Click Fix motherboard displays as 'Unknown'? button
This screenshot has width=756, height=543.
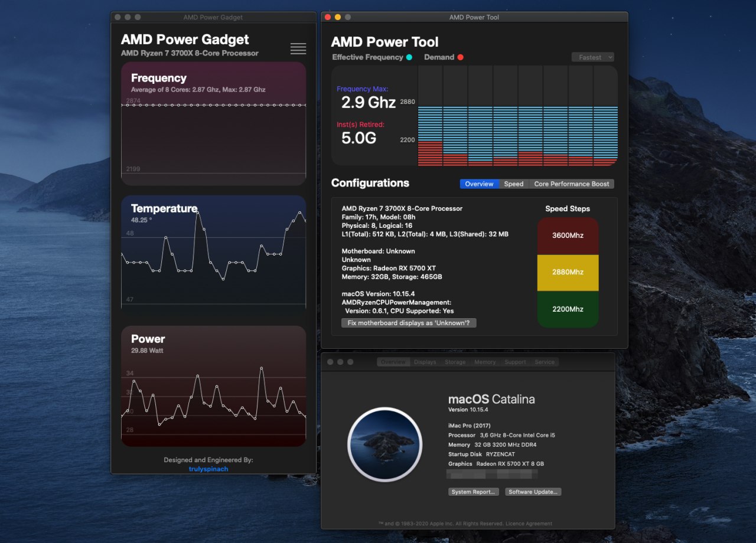(x=409, y=323)
